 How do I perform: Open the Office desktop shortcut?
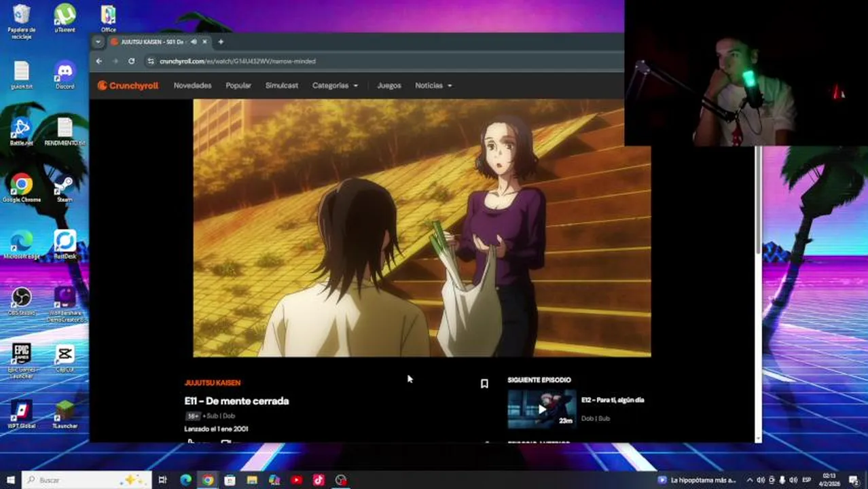point(108,19)
